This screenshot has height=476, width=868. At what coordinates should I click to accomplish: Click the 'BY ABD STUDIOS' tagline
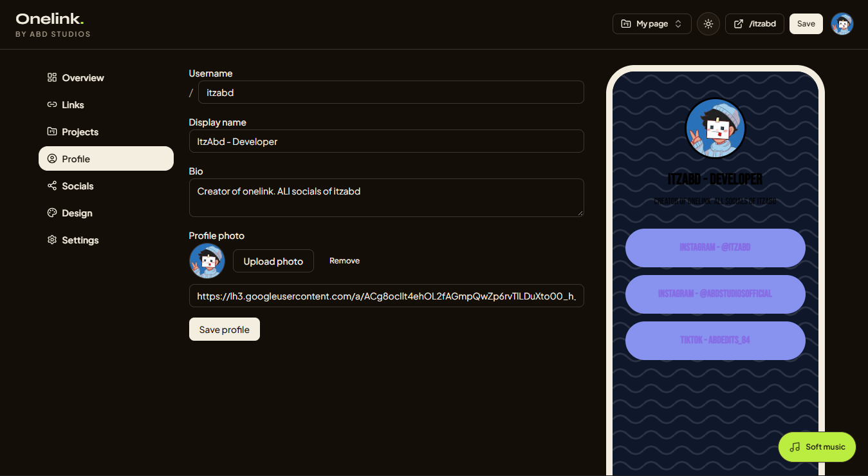pos(53,34)
